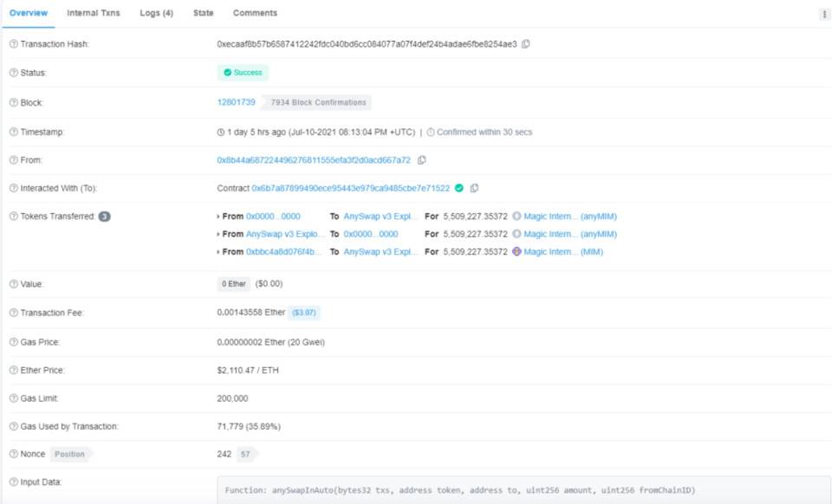This screenshot has height=504, width=832.
Task: Click the help icon beside Ether Price
Action: (13, 371)
